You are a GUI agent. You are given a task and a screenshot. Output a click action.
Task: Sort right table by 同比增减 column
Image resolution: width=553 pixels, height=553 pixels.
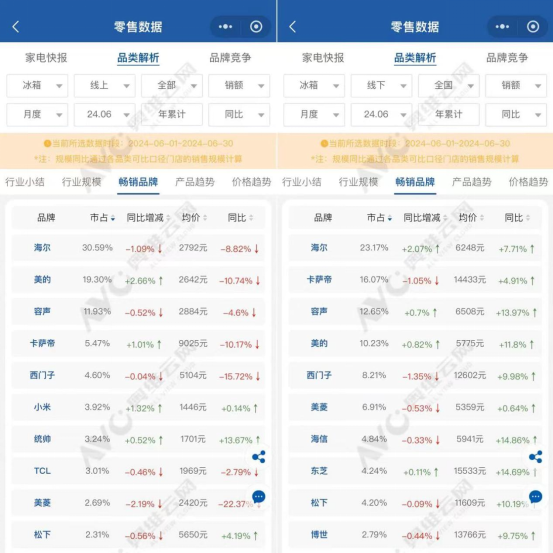pyautogui.click(x=425, y=218)
